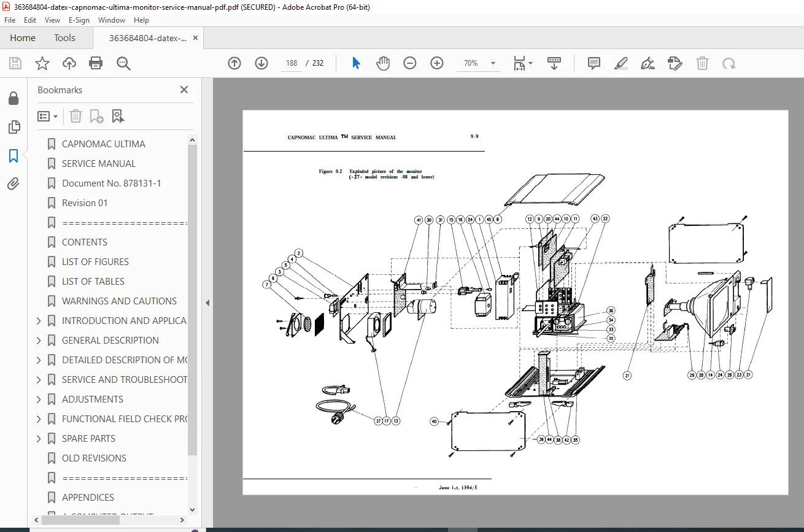Upload file to cloud icon
The width and height of the screenshot is (804, 532).
(69, 63)
